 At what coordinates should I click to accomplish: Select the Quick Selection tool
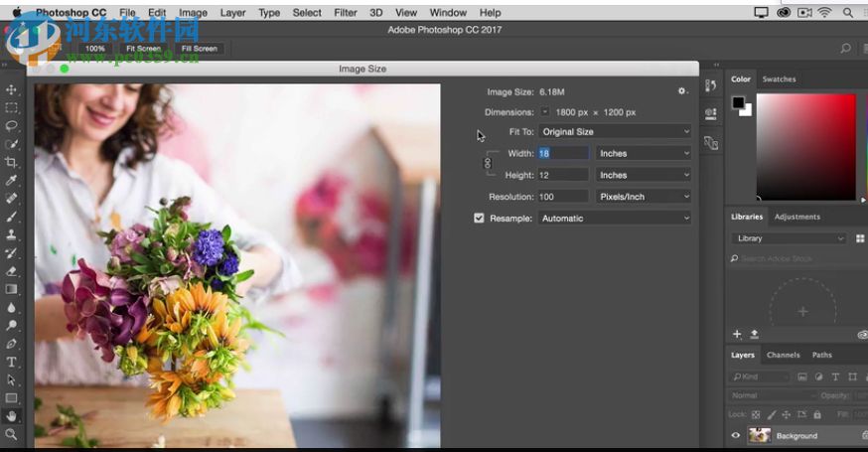pos(11,144)
